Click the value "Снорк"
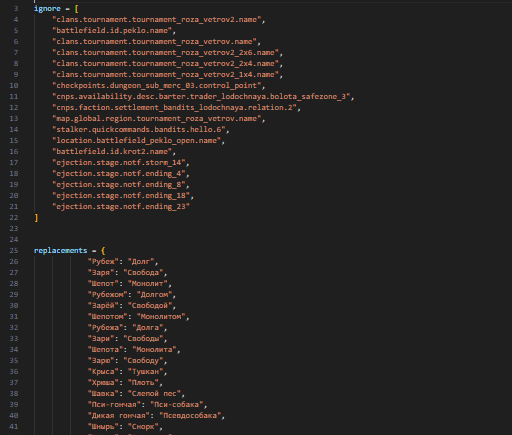Screen dimensions: 512x435 click(x=143, y=427)
